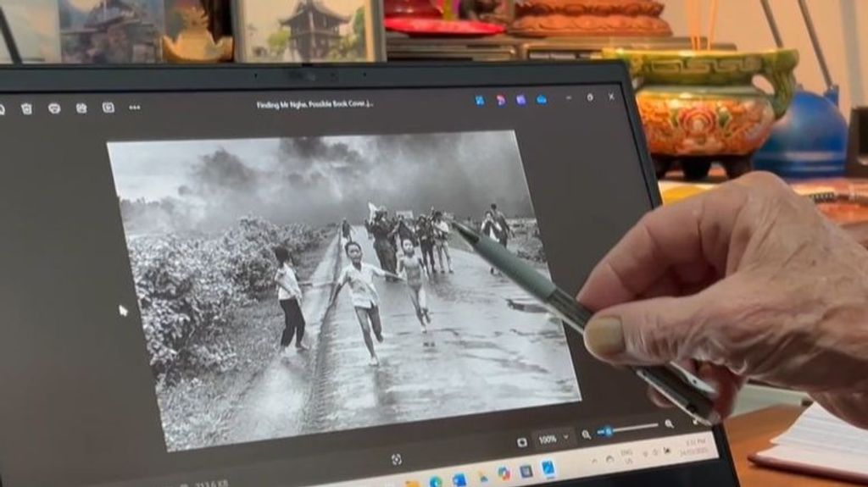Click the ENG US language indicator
Screen dimensions: 868x487
coord(627,457)
